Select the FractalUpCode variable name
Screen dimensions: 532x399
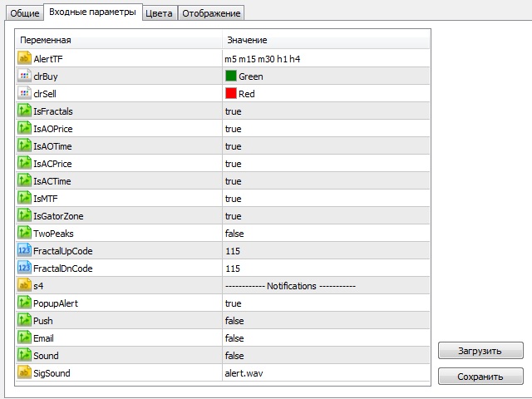pyautogui.click(x=63, y=251)
